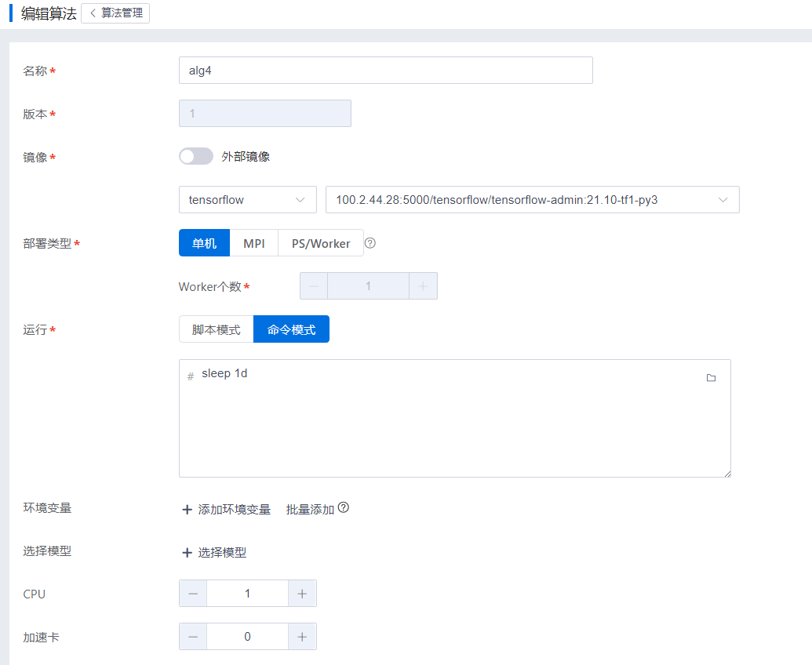Screen dimensions: 812x665
Task: Increase Worker个数 with plus button
Action: pos(423,286)
